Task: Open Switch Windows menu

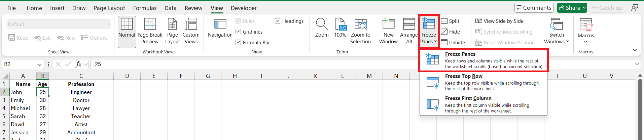Action: coord(557,32)
